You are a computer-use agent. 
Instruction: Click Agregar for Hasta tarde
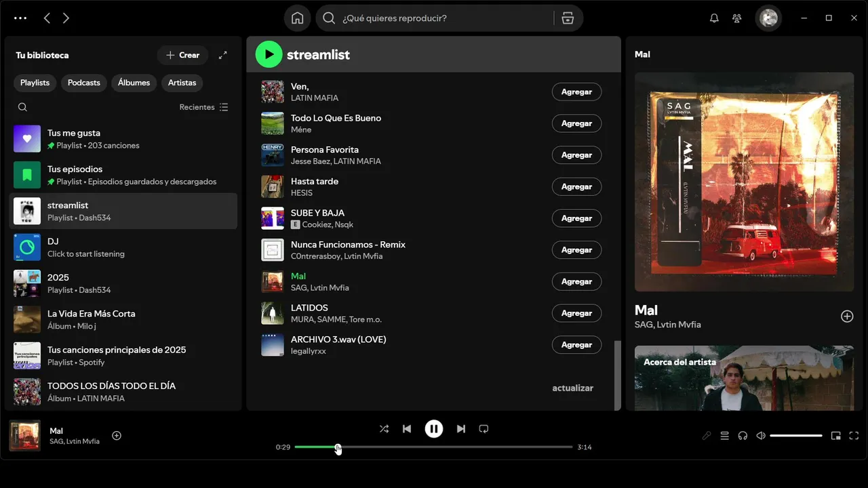[576, 186]
